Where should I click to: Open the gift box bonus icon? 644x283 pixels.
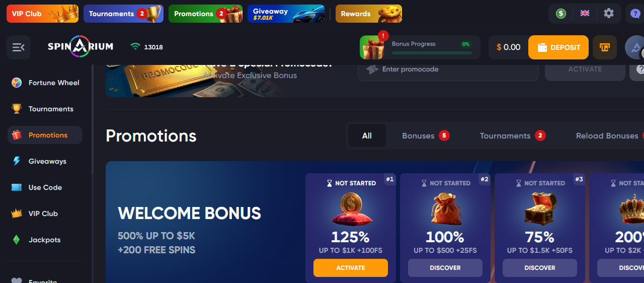click(372, 47)
